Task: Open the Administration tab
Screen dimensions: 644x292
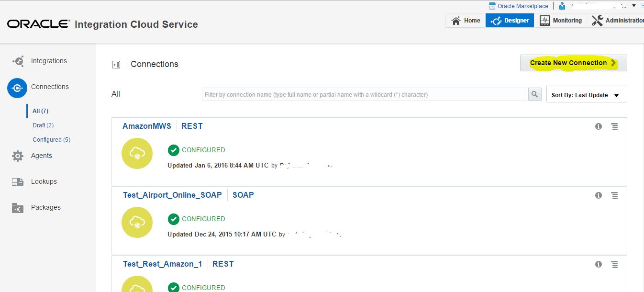Action: point(617,21)
